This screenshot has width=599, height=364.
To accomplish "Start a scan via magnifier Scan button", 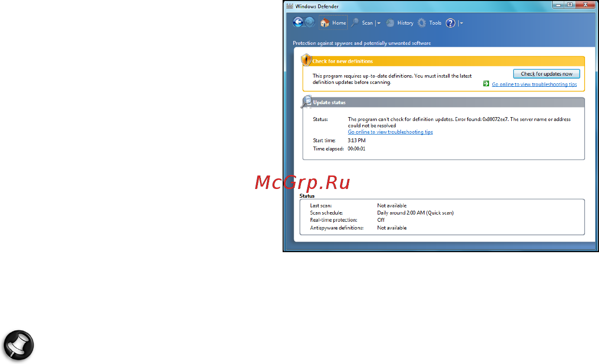I will coord(362,23).
